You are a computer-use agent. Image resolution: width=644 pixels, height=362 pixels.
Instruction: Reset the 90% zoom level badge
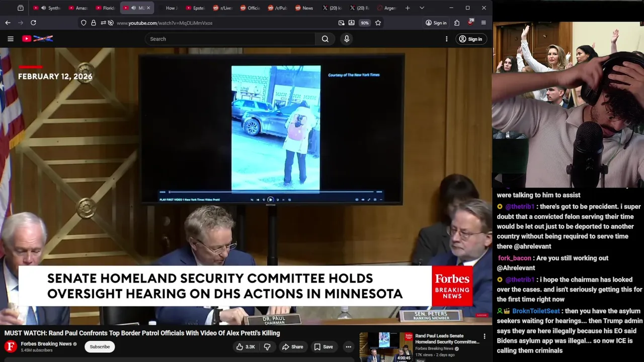[x=364, y=23]
